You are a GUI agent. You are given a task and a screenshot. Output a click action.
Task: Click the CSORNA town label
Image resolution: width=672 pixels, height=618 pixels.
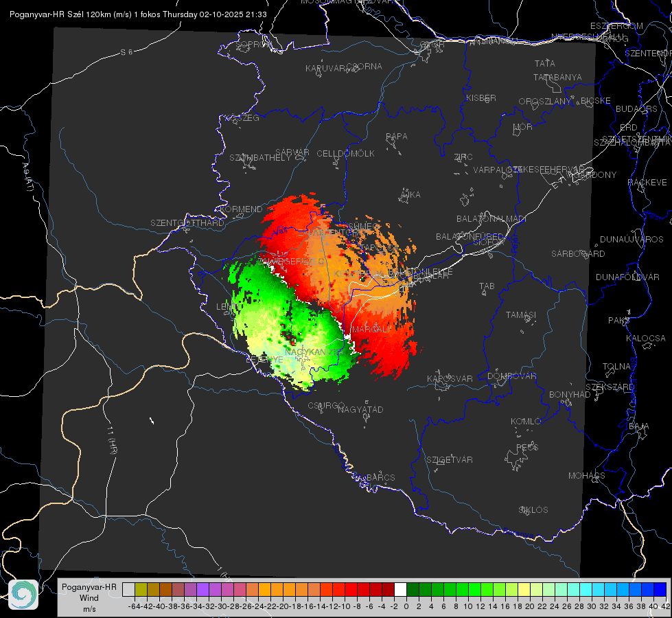[x=364, y=67]
